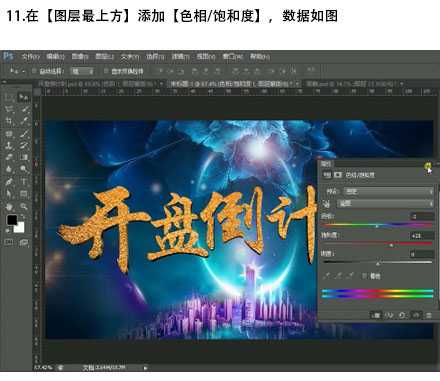
Task: Open the status bar info arrow menu
Action: click(x=145, y=368)
